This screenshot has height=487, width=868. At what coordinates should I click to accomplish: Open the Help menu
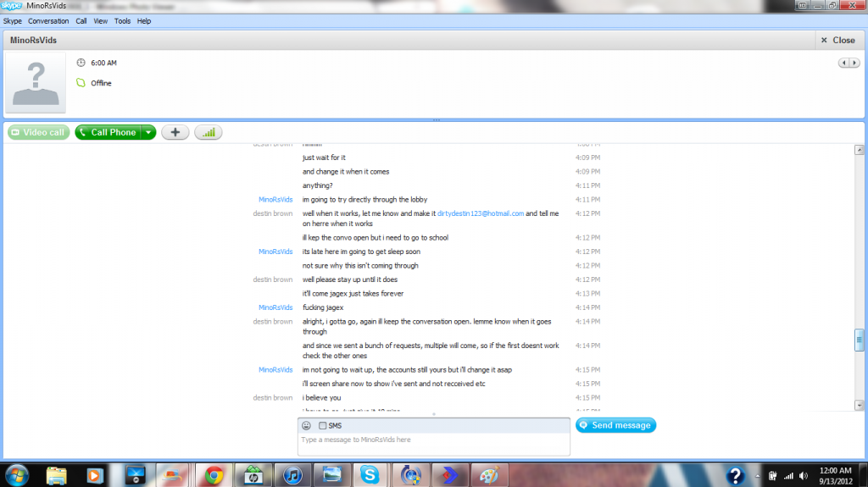point(144,21)
